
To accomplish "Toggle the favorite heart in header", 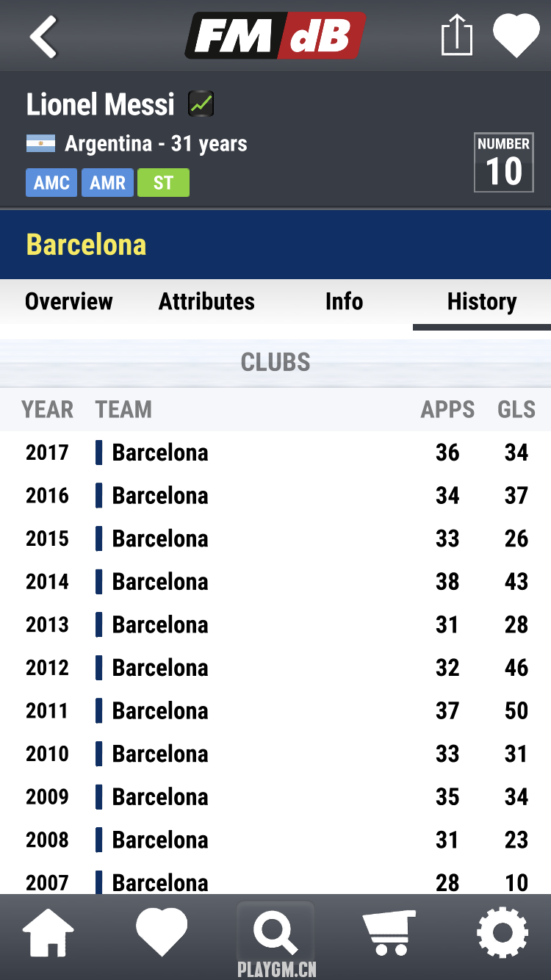I will click(x=516, y=36).
